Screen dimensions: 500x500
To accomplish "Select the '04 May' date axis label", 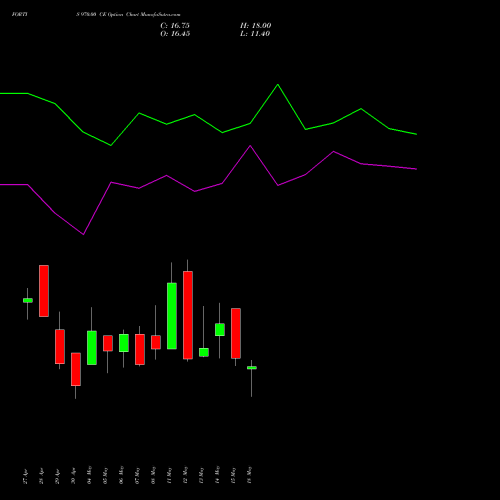I will pyautogui.click(x=90, y=475).
